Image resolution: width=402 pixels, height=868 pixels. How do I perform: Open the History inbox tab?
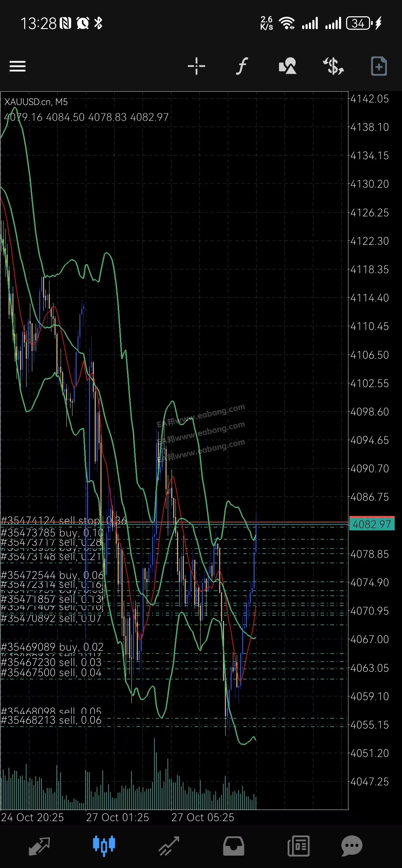pos(234,846)
